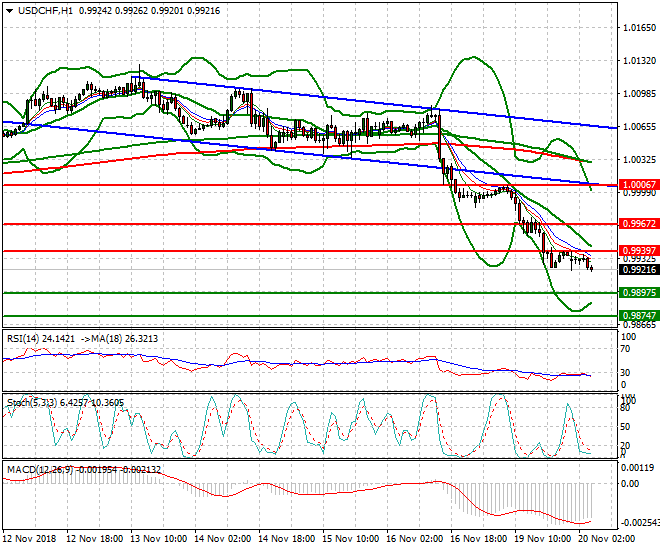
Task: Click the 12 Nov 18:00 time label
Action: tap(95, 539)
